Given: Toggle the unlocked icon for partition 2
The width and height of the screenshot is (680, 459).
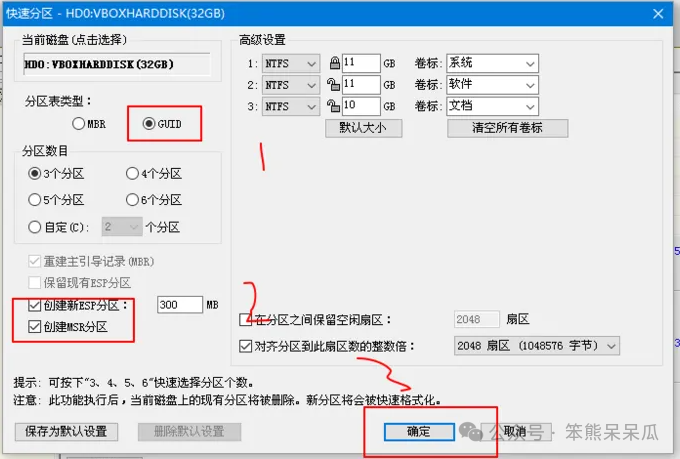Looking at the screenshot, I should tap(333, 85).
